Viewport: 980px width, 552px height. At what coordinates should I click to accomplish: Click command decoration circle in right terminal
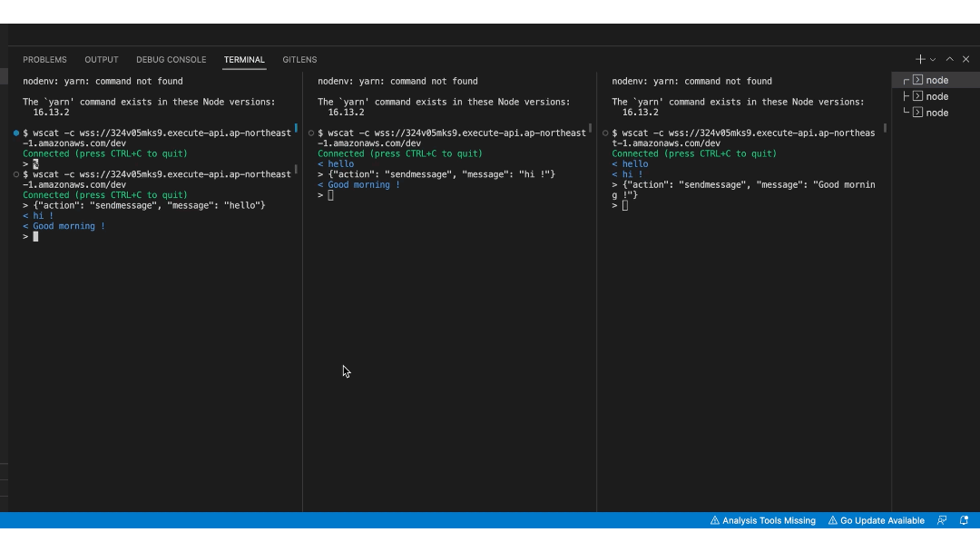point(605,133)
